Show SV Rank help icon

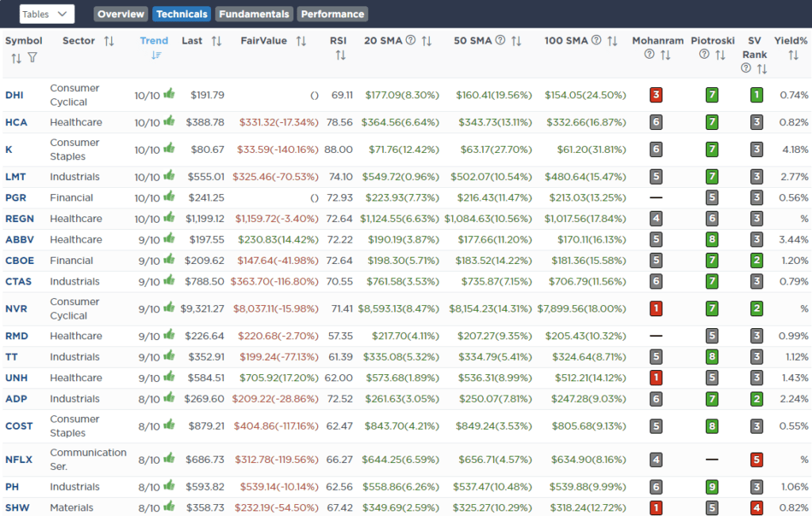(x=745, y=68)
